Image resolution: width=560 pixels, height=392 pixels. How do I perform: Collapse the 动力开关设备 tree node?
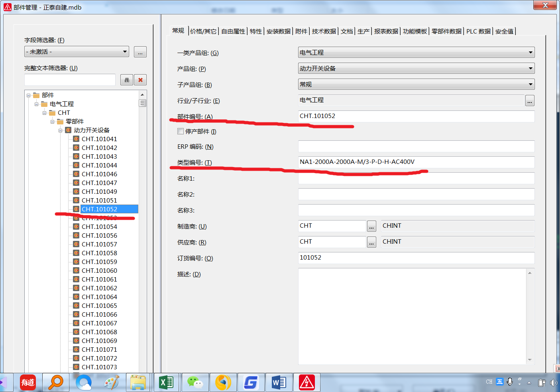61,130
